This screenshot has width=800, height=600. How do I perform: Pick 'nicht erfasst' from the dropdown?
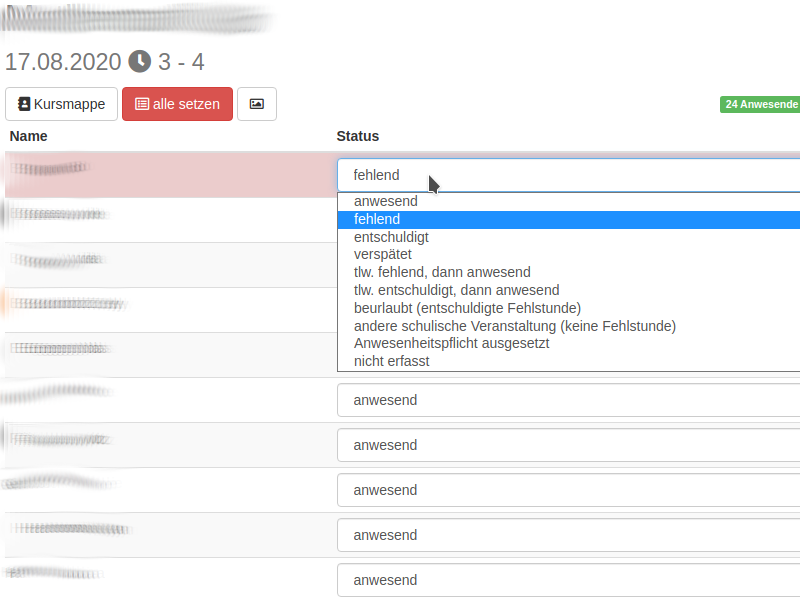[391, 361]
